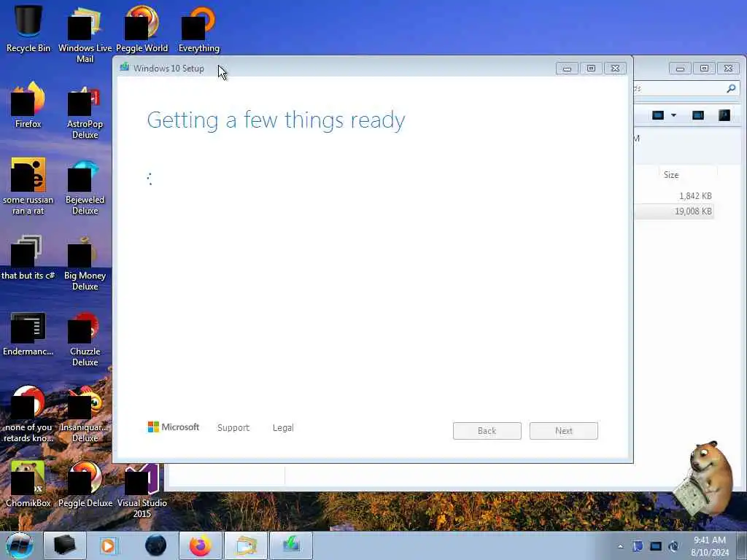The height and width of the screenshot is (560, 747).
Task: Select the Chuzzle Deluxe desktop icon
Action: [85, 339]
